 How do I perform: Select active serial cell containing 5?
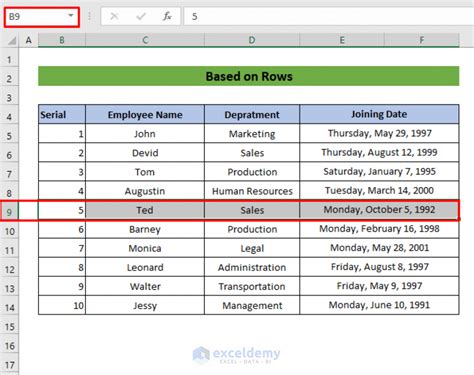tap(62, 210)
